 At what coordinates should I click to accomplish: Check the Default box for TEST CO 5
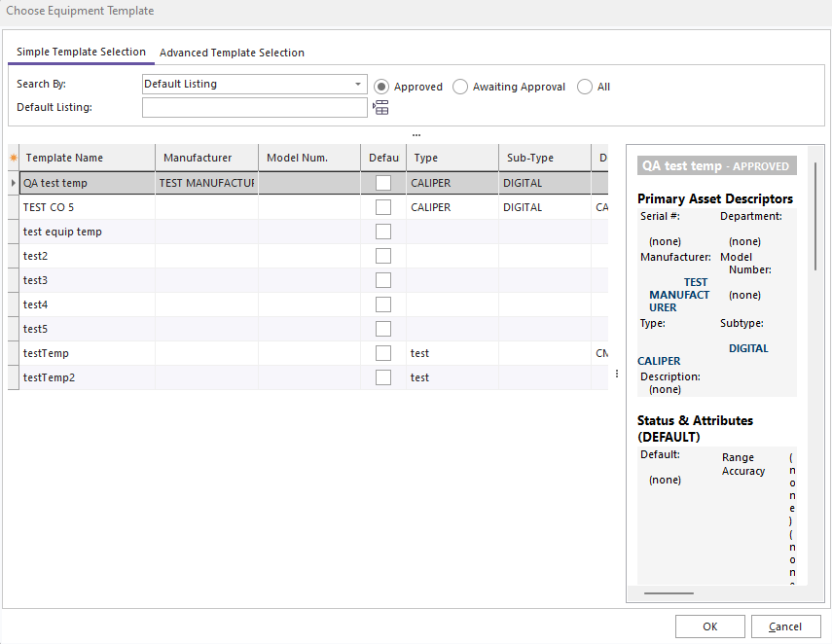click(x=383, y=207)
